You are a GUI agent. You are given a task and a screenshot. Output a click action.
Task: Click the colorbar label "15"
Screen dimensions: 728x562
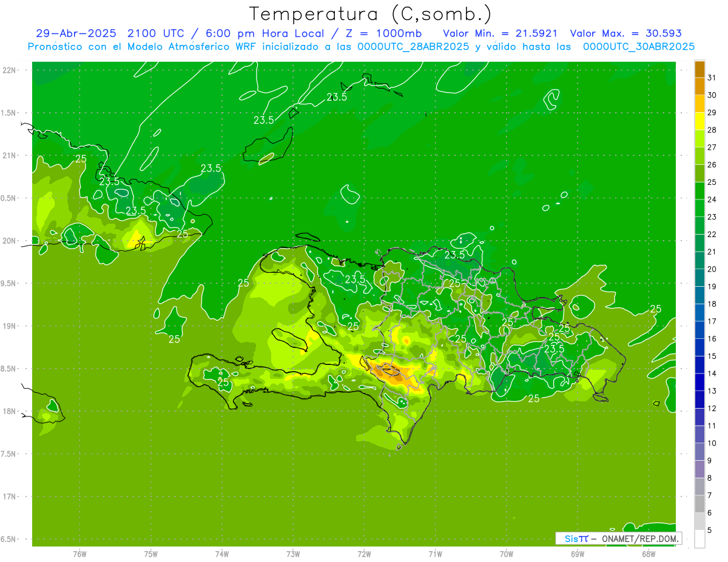point(712,356)
